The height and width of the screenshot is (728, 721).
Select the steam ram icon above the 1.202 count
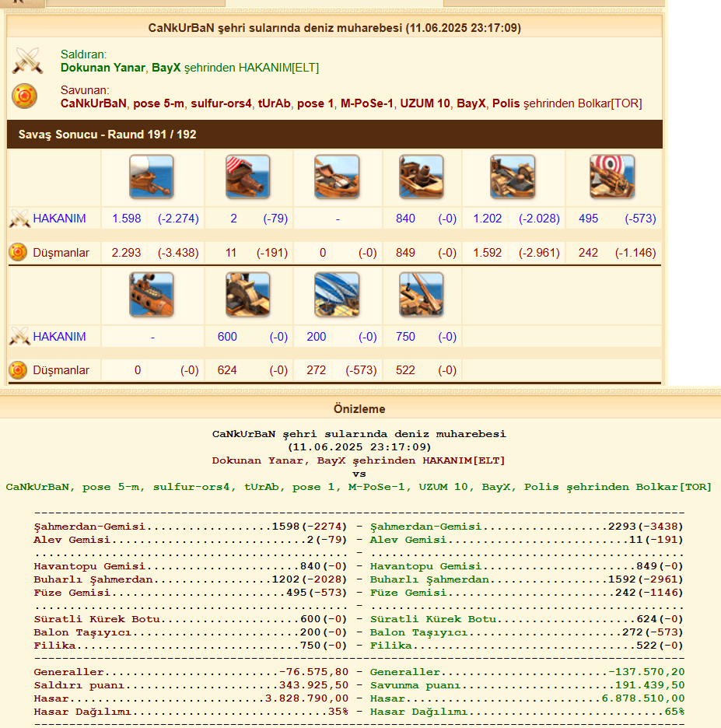pyautogui.click(x=513, y=177)
